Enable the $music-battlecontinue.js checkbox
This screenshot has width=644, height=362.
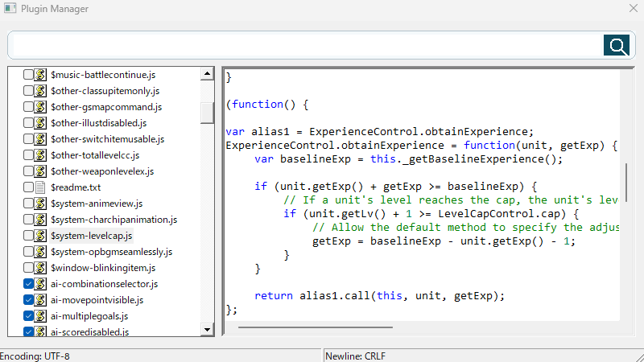point(28,74)
